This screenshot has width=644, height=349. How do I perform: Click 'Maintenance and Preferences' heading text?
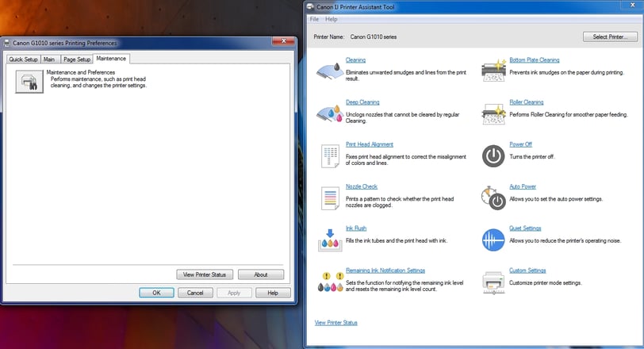tap(81, 72)
